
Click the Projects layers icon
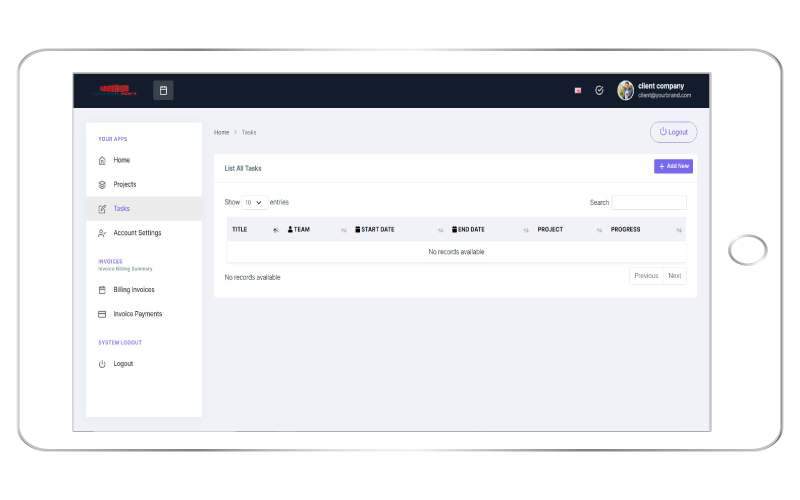click(x=102, y=185)
